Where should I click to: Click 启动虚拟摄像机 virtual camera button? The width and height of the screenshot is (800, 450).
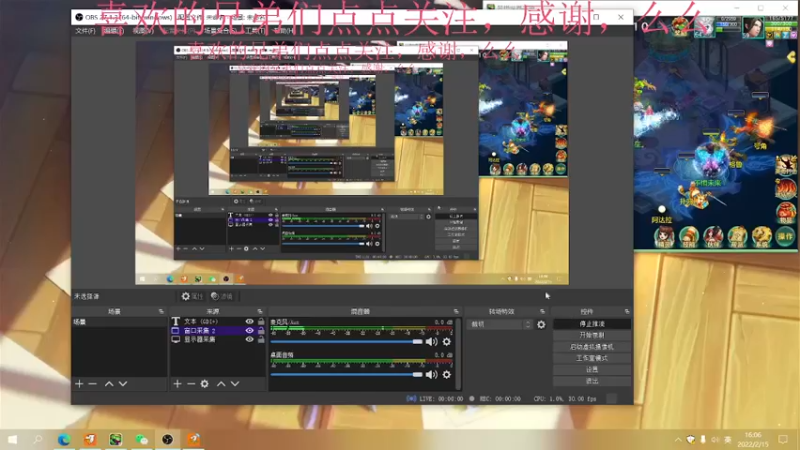point(592,347)
